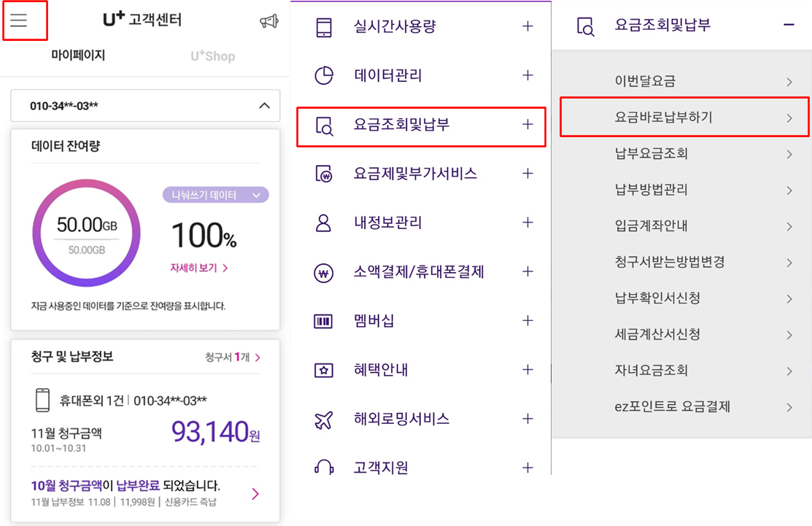Click the 혜택안내 star card icon
812x526 pixels.
pyautogui.click(x=324, y=370)
